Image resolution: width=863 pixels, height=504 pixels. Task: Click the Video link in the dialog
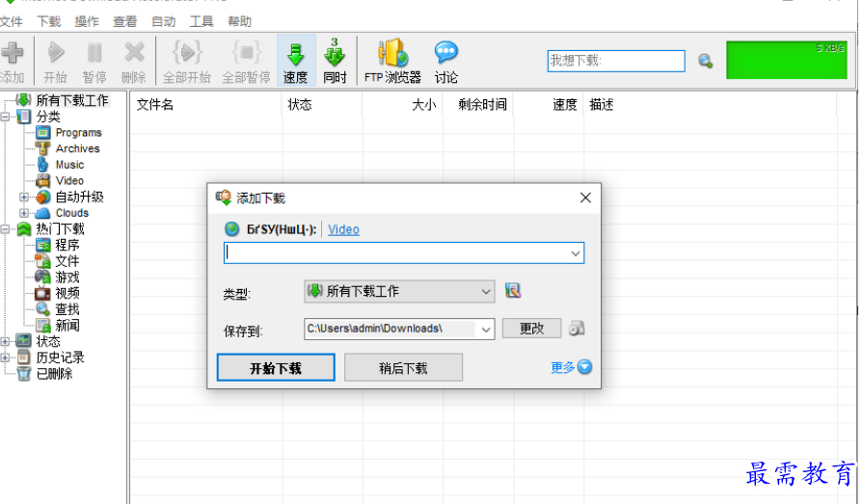tap(343, 229)
